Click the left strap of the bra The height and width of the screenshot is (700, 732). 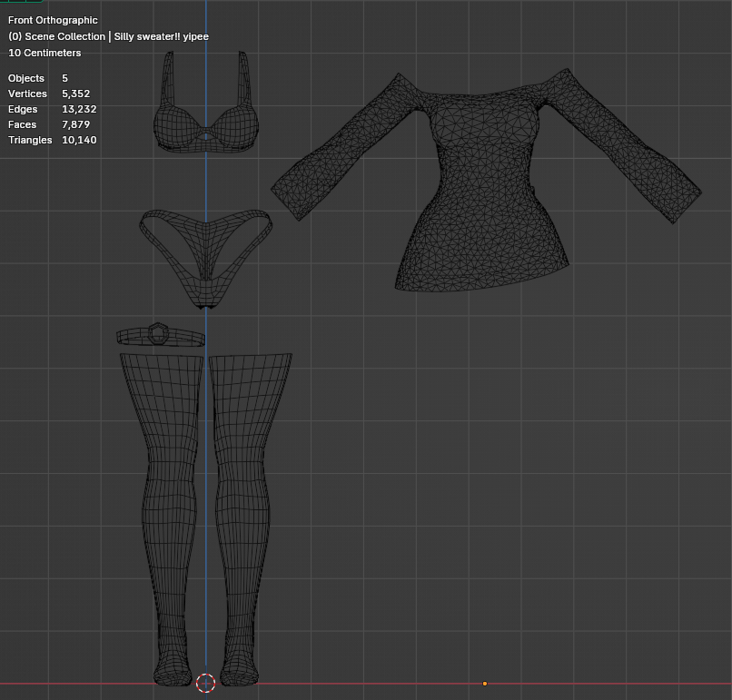click(x=167, y=79)
